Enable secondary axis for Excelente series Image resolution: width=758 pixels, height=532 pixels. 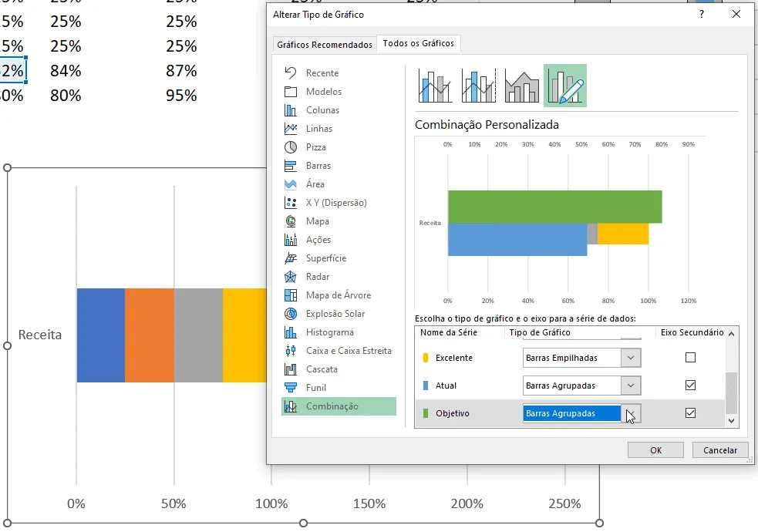690,358
